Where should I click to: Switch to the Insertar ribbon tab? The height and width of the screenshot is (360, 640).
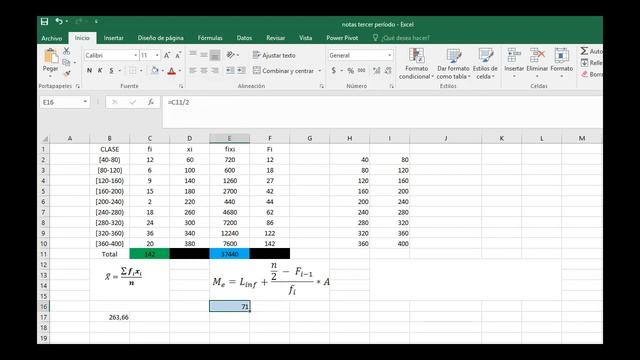coord(113,38)
